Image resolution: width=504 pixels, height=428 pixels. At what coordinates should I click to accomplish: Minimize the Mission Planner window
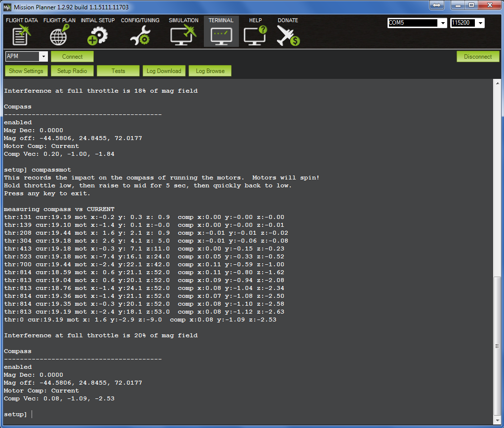tap(458, 5)
